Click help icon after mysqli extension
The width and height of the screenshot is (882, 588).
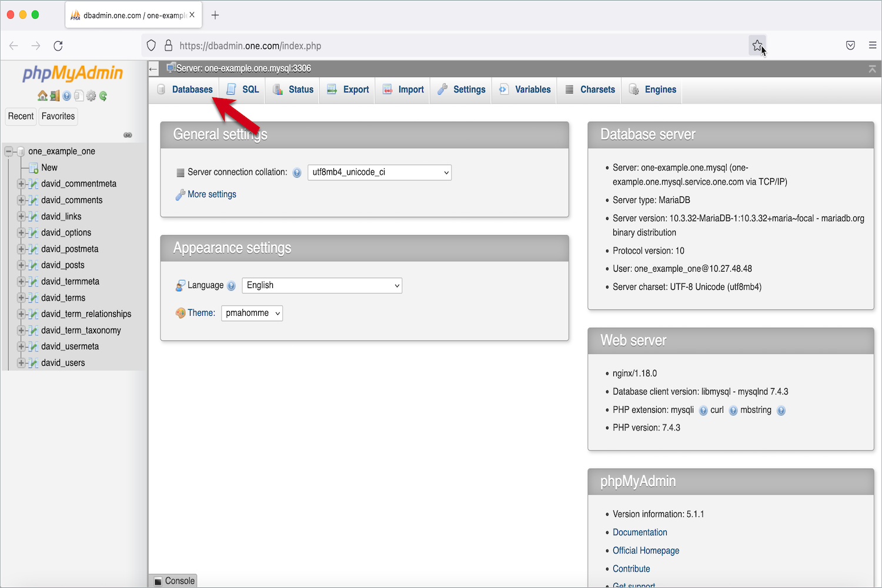[703, 410]
